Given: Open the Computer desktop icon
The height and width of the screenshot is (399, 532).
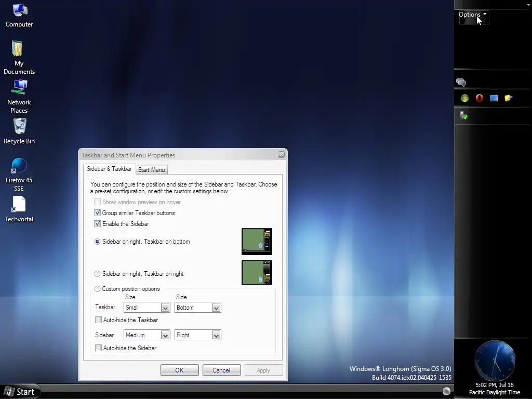Looking at the screenshot, I should (x=19, y=15).
